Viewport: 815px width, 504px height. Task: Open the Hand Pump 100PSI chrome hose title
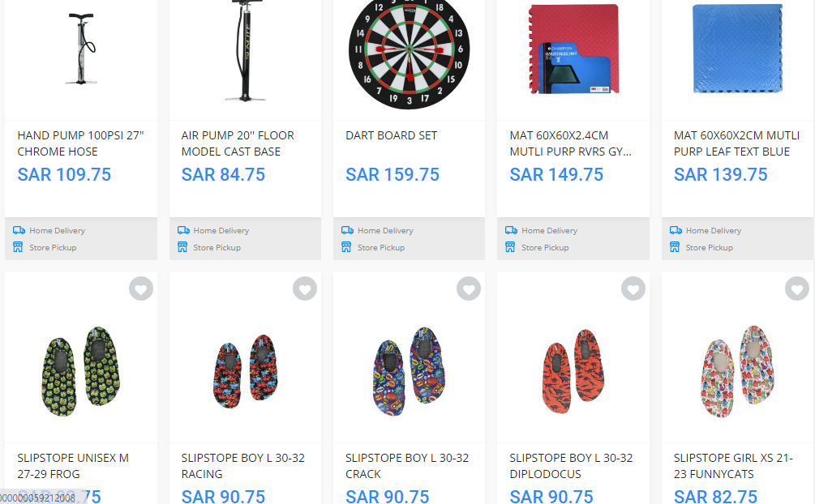80,143
